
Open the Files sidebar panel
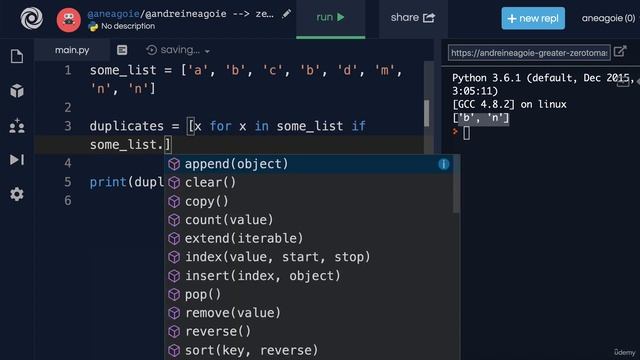17,56
